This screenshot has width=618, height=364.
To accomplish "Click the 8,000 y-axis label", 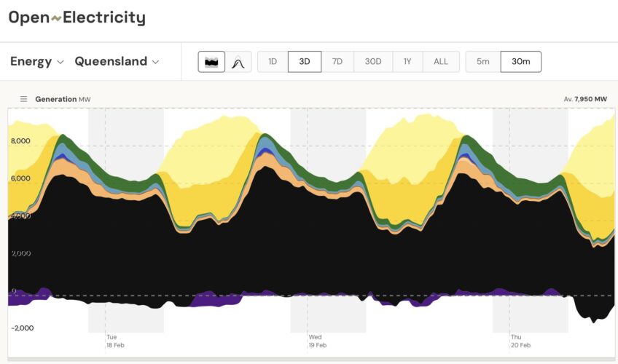I will point(20,141).
